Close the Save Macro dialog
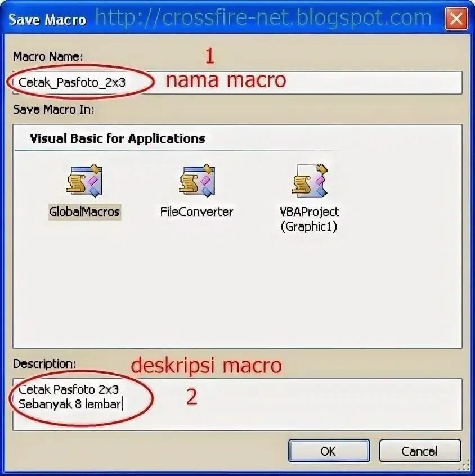Screen dimensions: 475x476 coord(456,19)
